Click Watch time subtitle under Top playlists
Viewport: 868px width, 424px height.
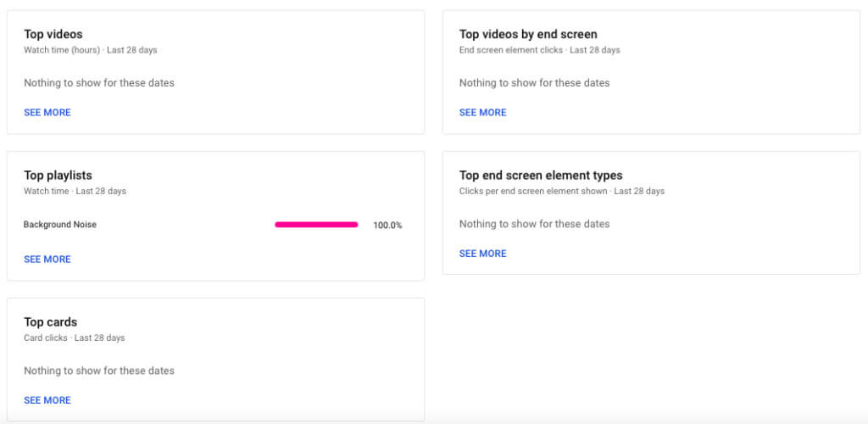point(75,191)
